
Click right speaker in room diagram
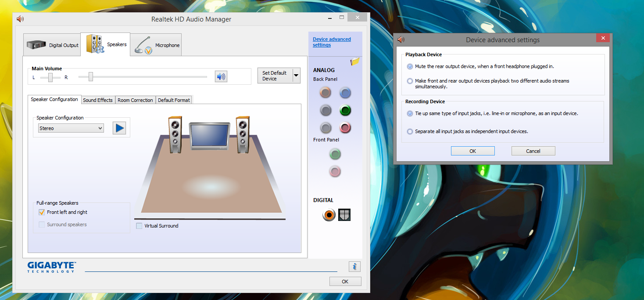pos(243,134)
